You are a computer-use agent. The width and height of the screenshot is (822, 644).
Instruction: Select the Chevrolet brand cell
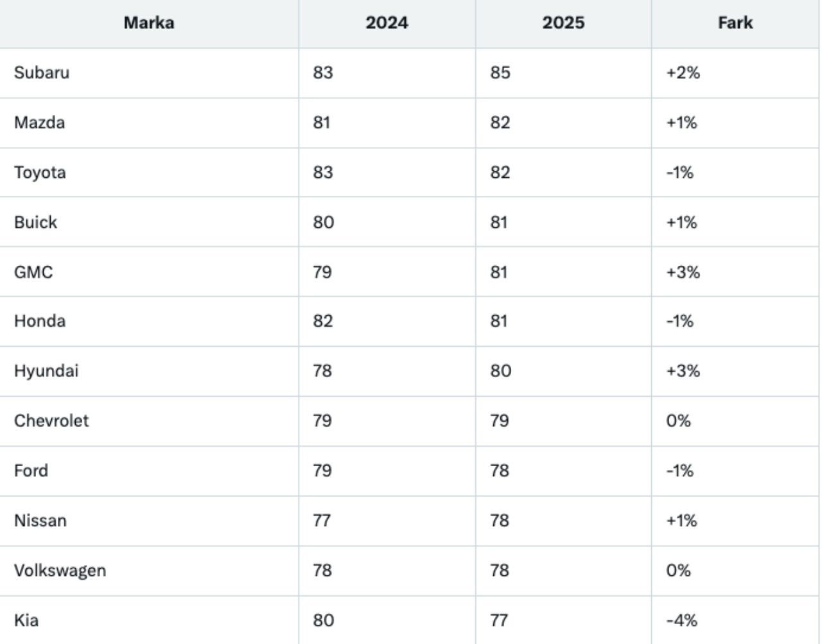51,421
